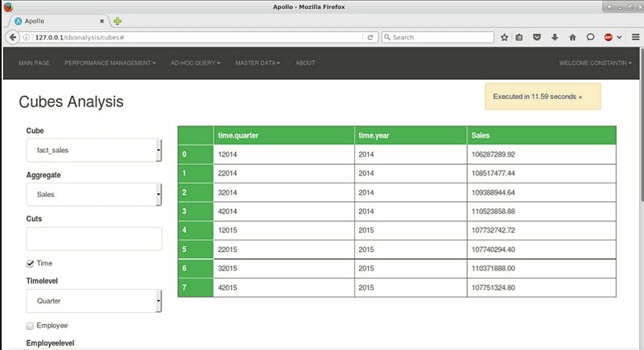Image resolution: width=644 pixels, height=350 pixels.
Task: Go to Firefox home page icon
Action: (x=572, y=37)
